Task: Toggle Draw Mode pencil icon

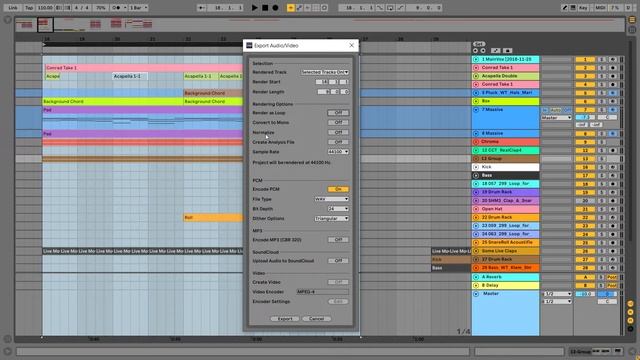Action: tap(564, 8)
